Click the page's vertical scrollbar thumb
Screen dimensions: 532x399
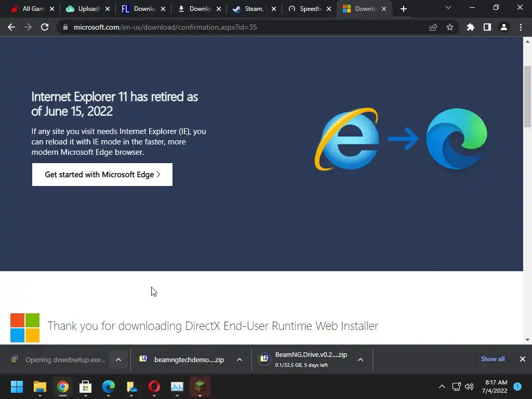(x=527, y=96)
